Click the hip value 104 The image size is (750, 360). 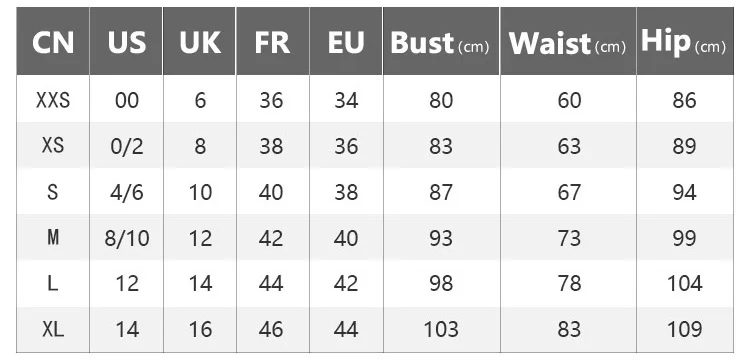684,284
